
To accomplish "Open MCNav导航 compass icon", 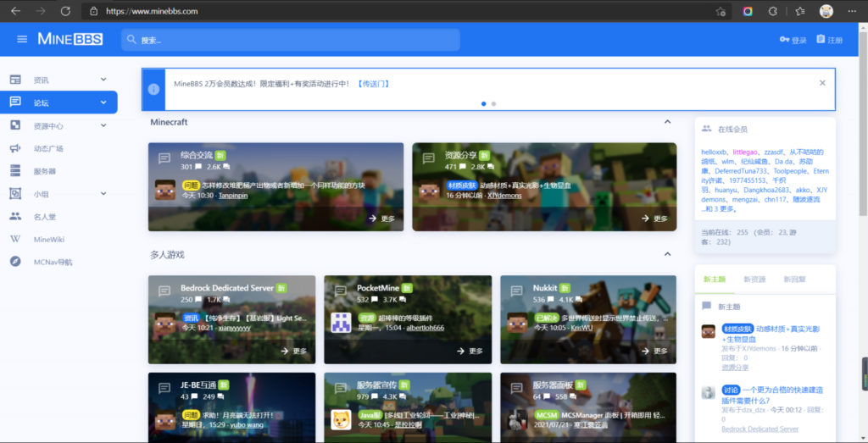I will tap(15, 262).
